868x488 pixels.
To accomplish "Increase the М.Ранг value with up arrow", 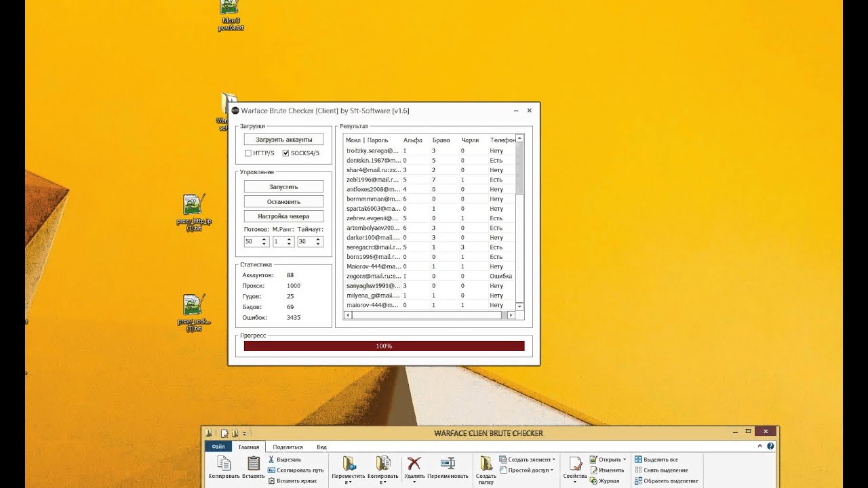I will pyautogui.click(x=290, y=239).
